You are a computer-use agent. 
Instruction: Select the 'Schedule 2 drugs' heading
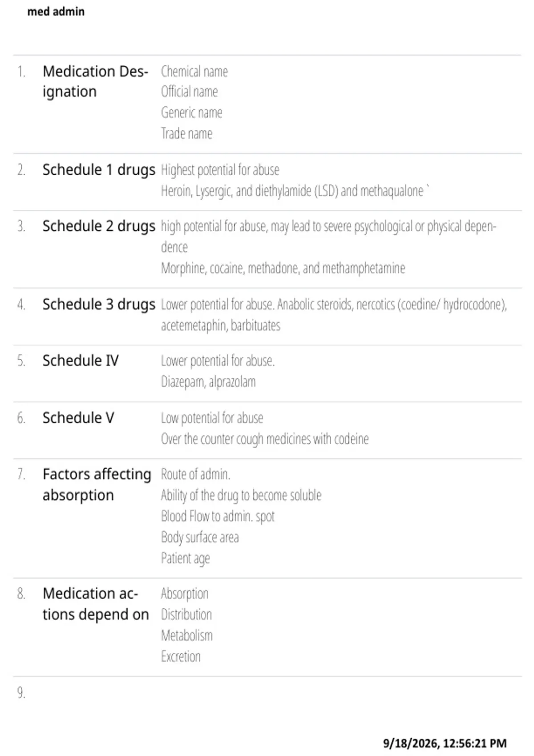[x=99, y=226]
